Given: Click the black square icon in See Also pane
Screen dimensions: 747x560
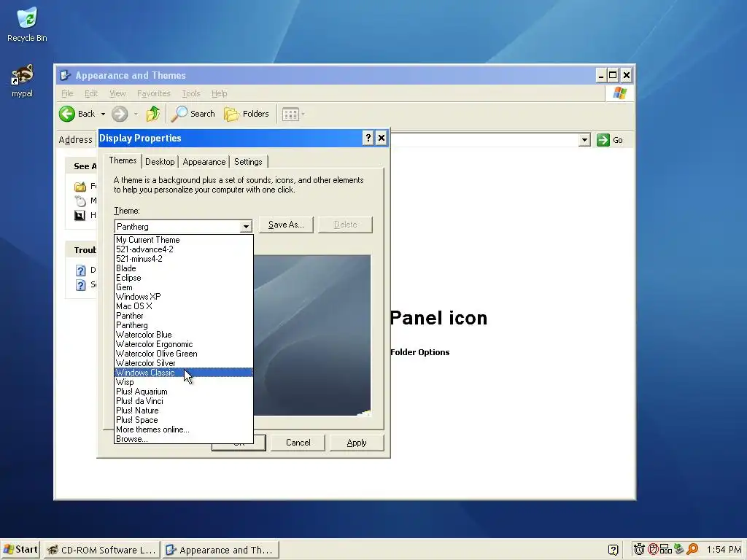Looking at the screenshot, I should pyautogui.click(x=80, y=215).
